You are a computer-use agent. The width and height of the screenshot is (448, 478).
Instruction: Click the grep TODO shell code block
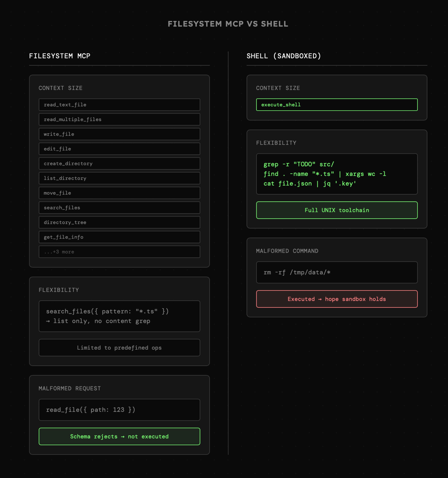337,174
